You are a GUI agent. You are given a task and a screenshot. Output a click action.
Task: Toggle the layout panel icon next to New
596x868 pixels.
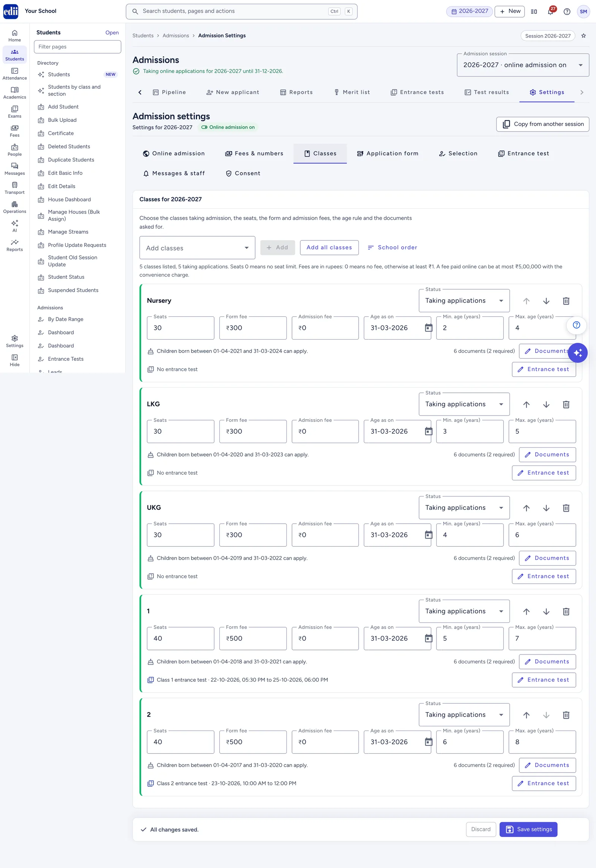coord(534,12)
